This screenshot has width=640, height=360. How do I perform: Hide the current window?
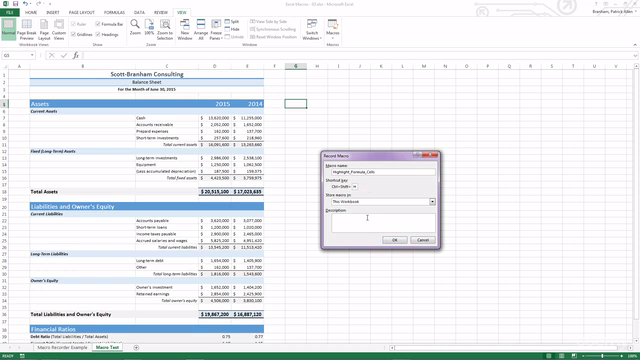pos(232,29)
